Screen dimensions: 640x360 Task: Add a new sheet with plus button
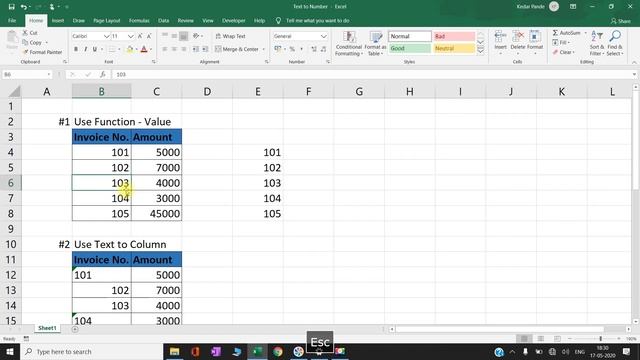(75, 329)
